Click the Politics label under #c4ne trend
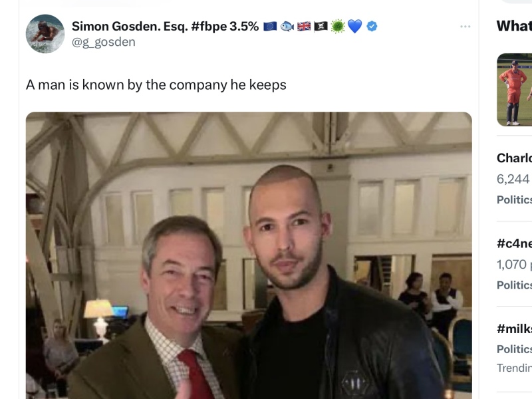The image size is (532, 399). (515, 285)
